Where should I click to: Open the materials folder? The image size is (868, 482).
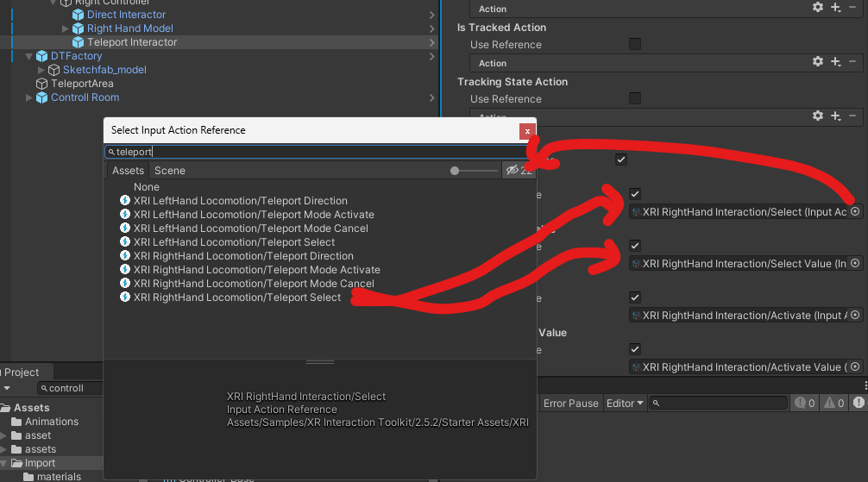(53, 477)
